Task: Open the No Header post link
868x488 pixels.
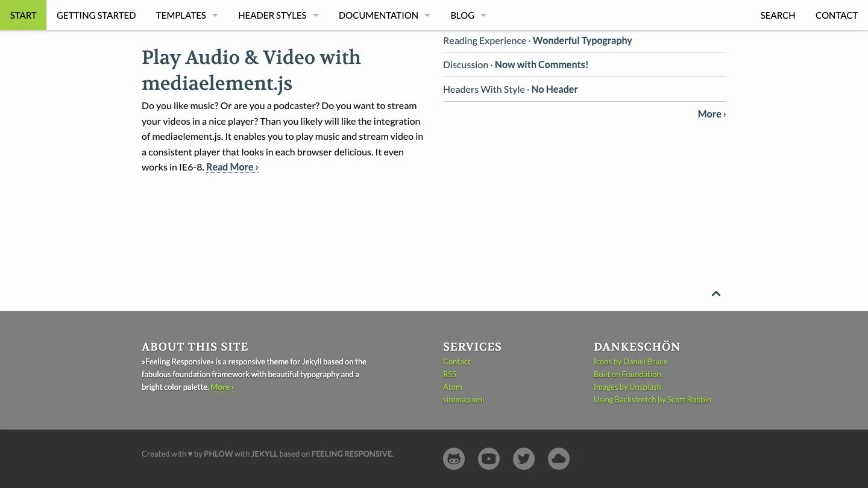Action: [555, 89]
